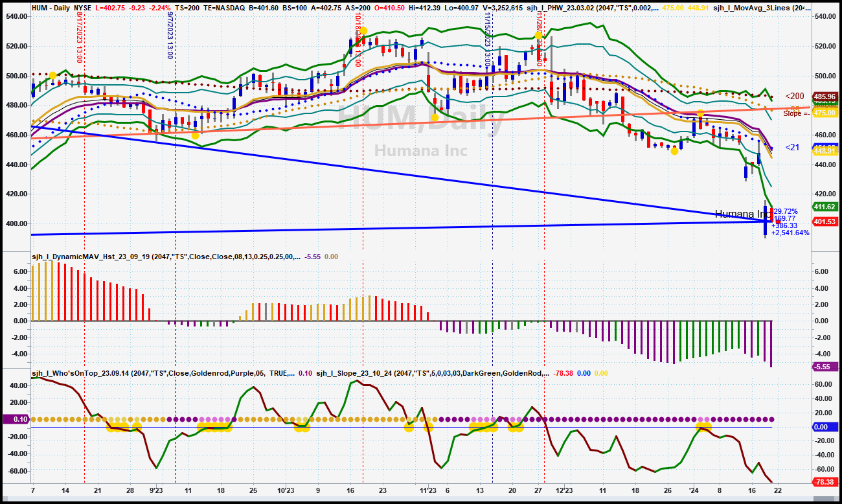
Task: Click the blue 0.00 tag on slope axis
Action: [825, 428]
